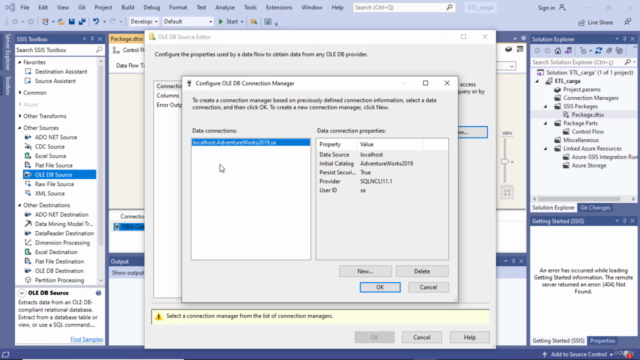The width and height of the screenshot is (640, 360).
Task: Click the New... button in connection manager dialog
Action: click(365, 271)
